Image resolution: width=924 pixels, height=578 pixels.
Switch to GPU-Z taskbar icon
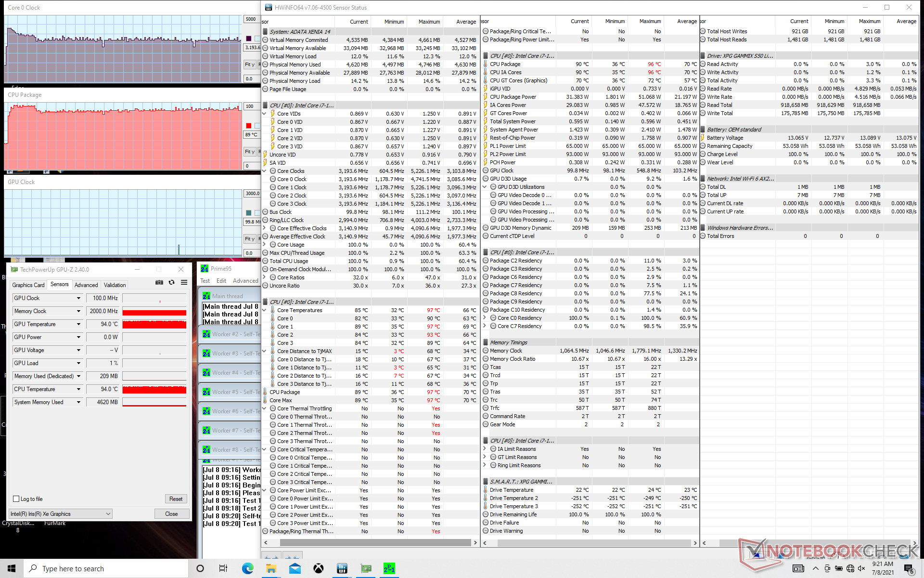tap(366, 568)
